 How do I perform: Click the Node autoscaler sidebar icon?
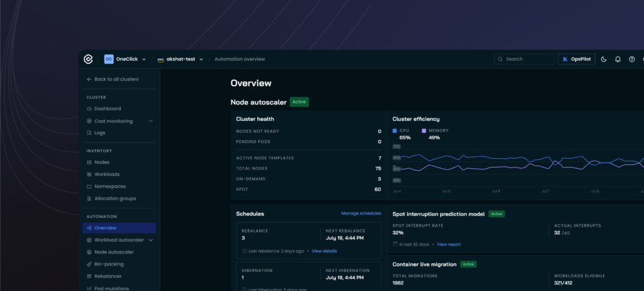pyautogui.click(x=89, y=252)
